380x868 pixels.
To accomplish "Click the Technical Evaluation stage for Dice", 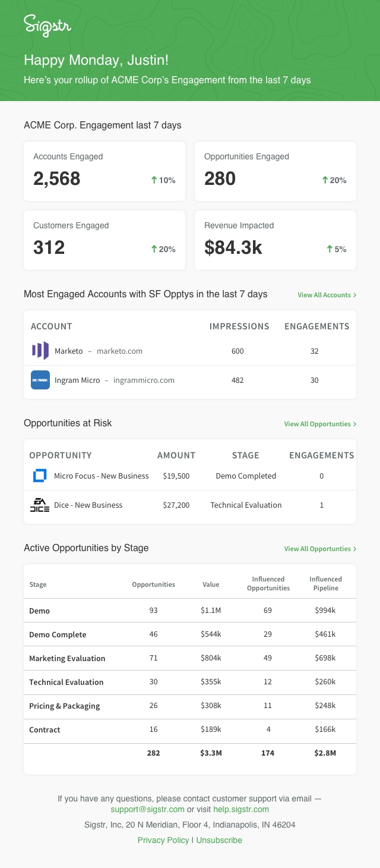I will pyautogui.click(x=246, y=505).
